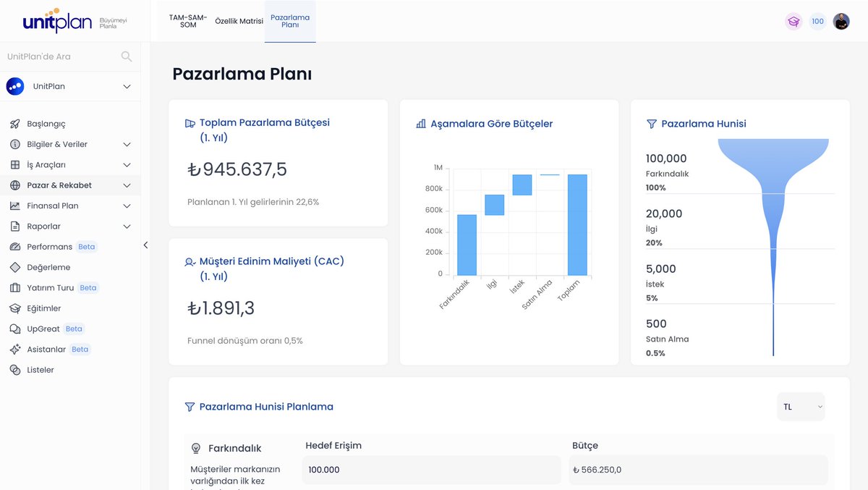Click the 5,000 İstek funnel value
Viewport: 868px width, 490px height.
[661, 269]
